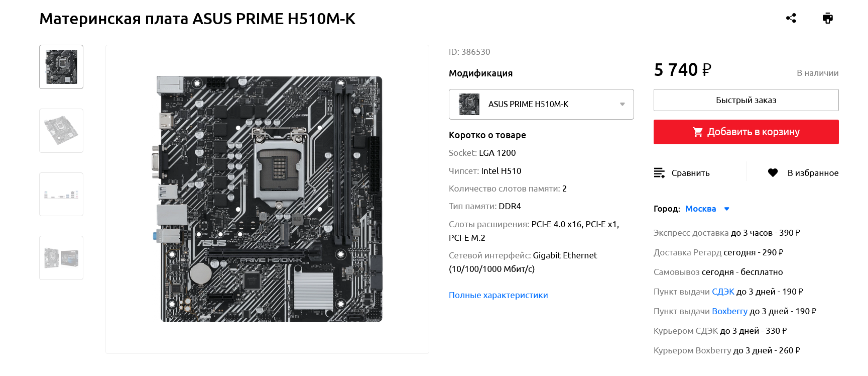This screenshot has height=376, width=868.
Task: Click the main motherboard product image
Action: tap(267, 199)
